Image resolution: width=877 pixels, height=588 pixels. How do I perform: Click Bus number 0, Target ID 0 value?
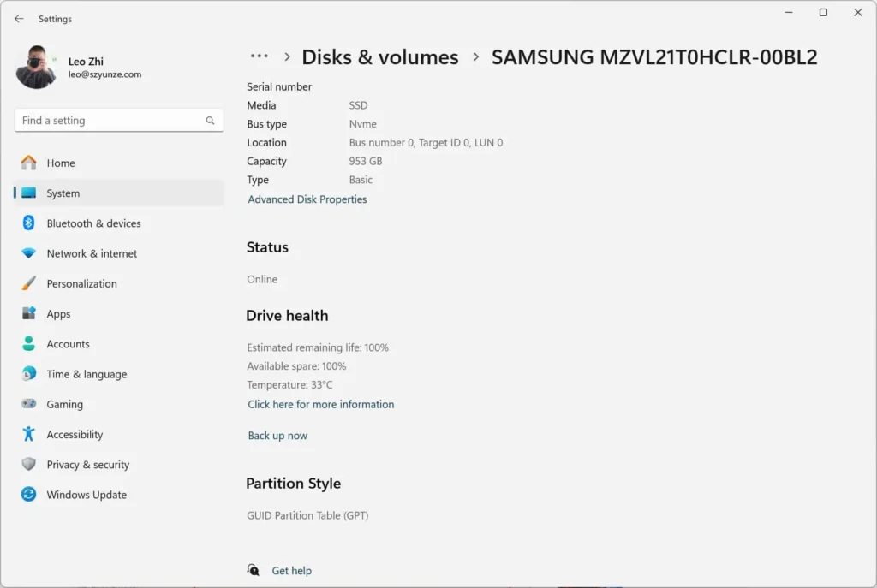426,143
